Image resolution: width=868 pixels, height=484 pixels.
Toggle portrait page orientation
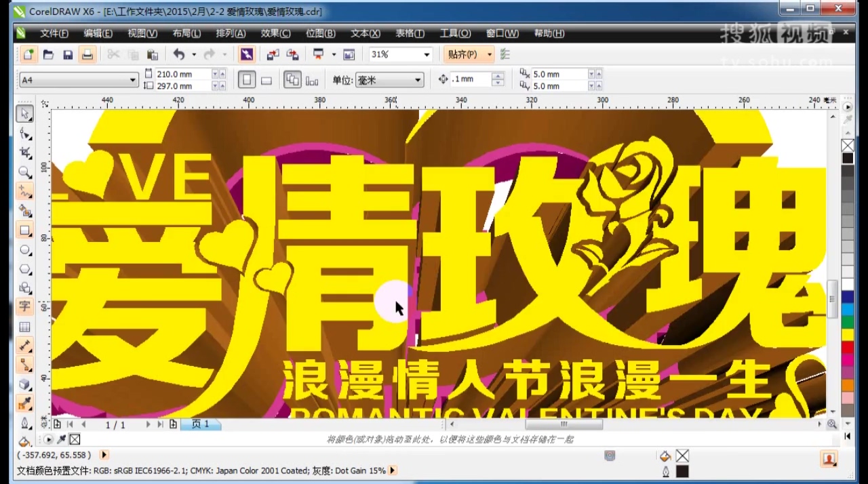coord(247,79)
